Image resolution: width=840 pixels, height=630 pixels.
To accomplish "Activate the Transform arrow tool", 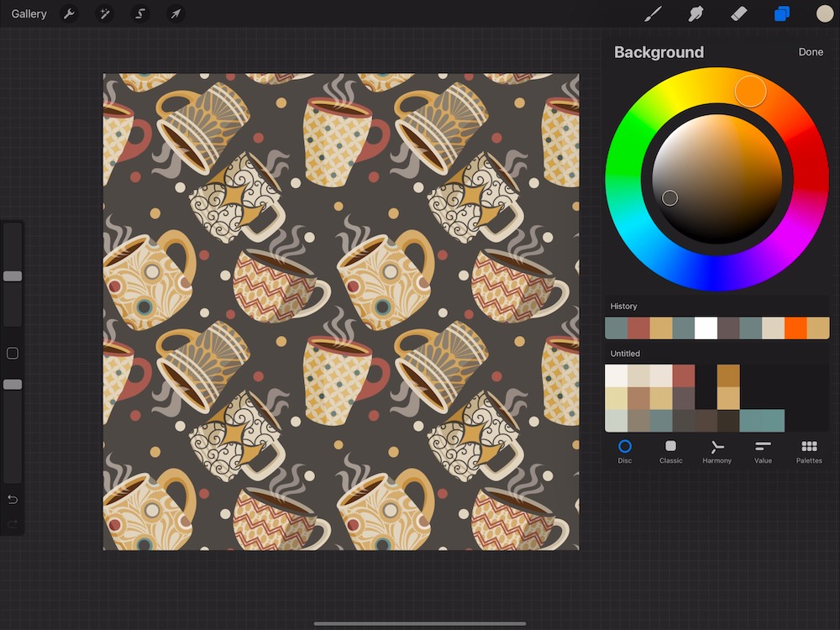I will click(176, 14).
